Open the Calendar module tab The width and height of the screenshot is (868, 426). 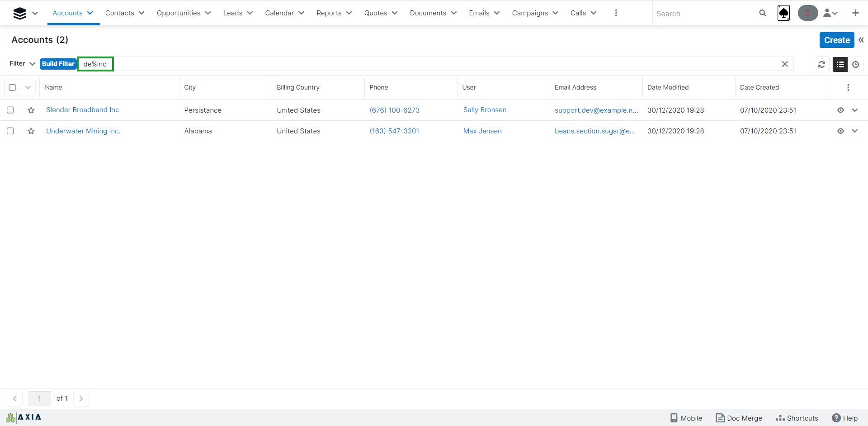[279, 13]
